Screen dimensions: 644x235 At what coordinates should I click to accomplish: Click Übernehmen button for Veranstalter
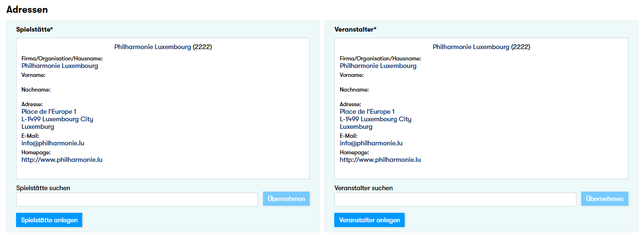605,199
